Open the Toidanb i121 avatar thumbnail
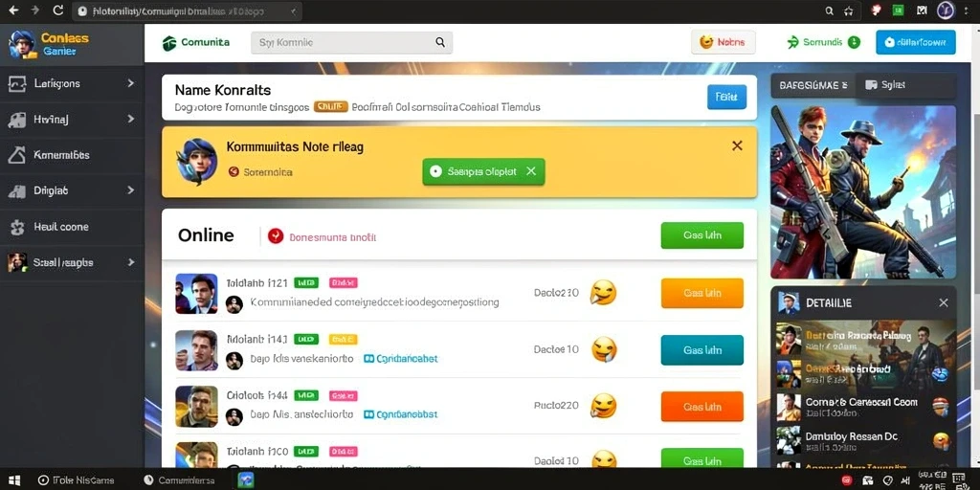 tap(196, 293)
